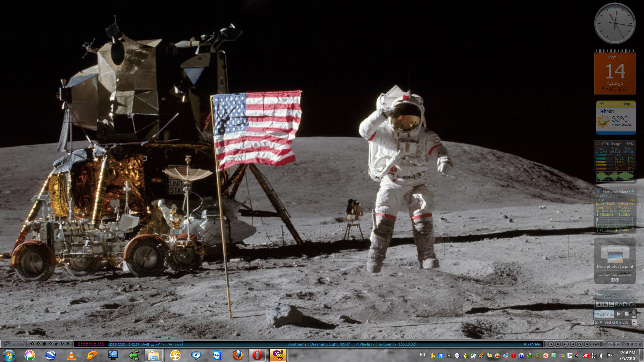644x362 pixels.
Task: Click the ATI tray icon
Action: click(x=586, y=355)
